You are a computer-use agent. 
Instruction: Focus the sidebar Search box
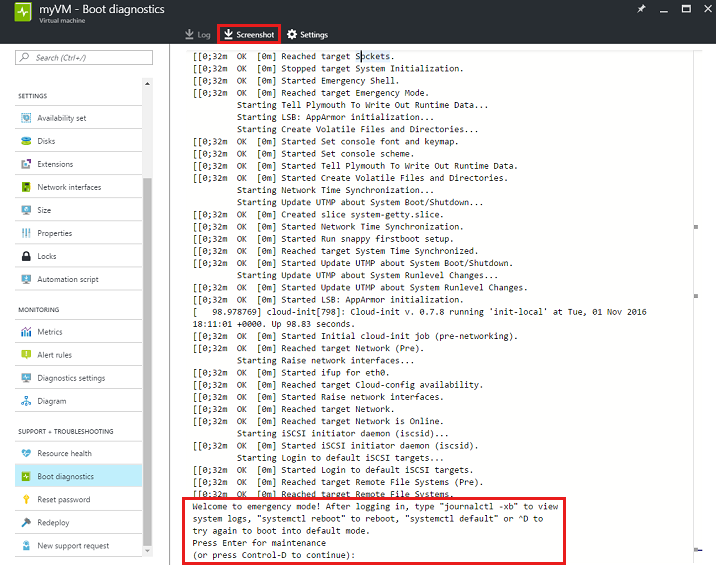(80, 58)
